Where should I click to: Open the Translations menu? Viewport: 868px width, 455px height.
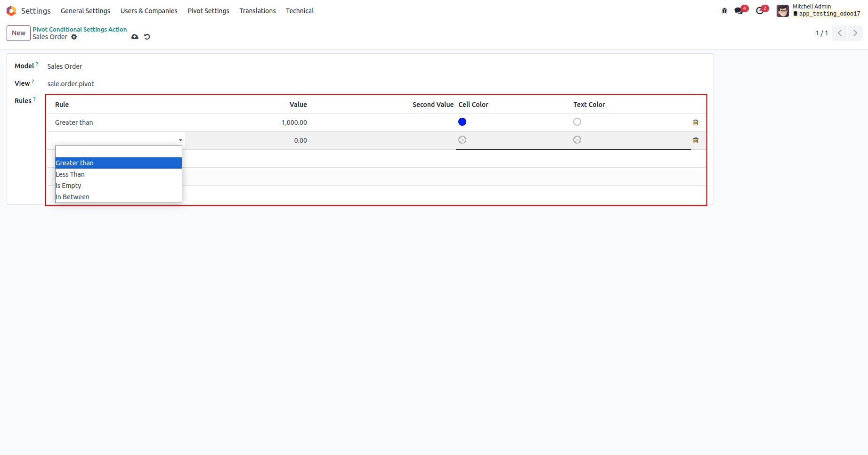[x=258, y=11]
